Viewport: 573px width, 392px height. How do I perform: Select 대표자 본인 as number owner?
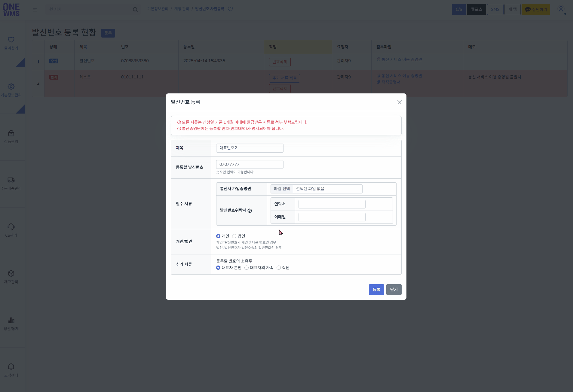pos(218,268)
